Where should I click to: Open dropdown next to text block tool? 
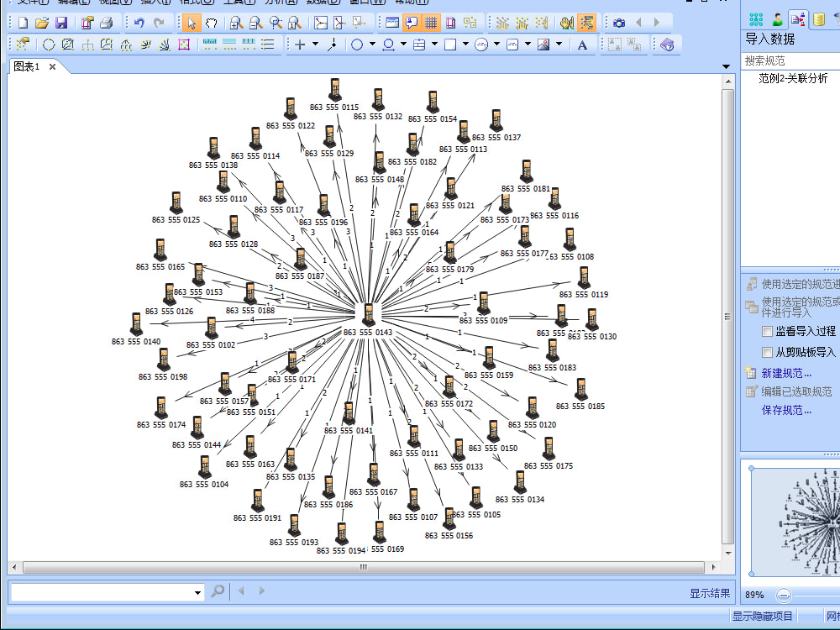tap(528, 45)
